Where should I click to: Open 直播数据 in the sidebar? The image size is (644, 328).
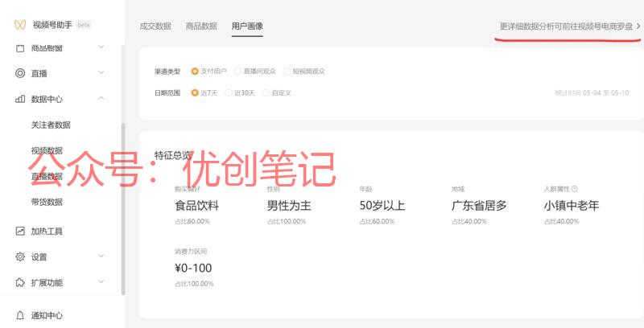[x=47, y=176]
